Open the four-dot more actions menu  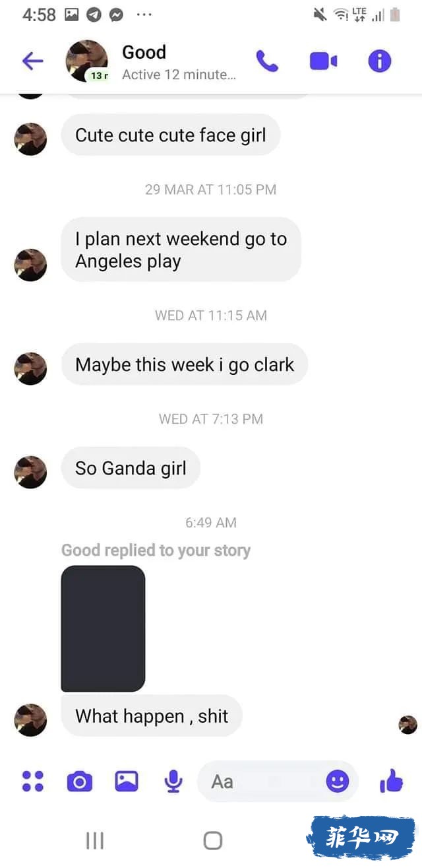click(x=33, y=782)
